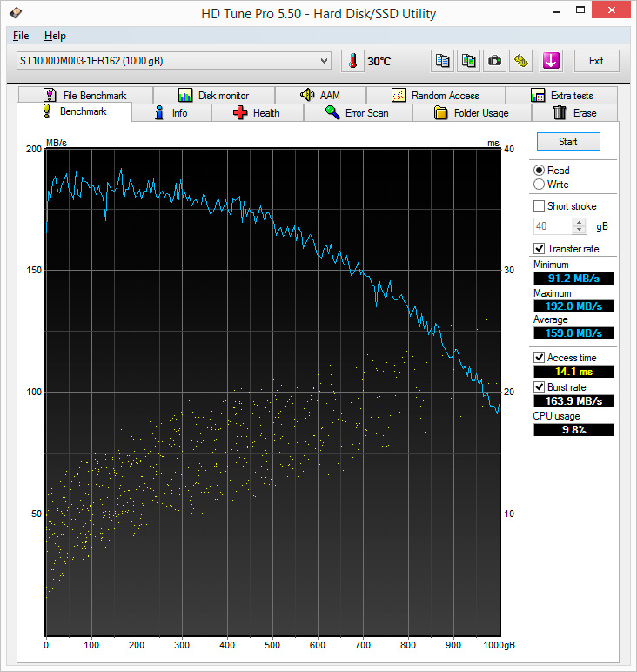637x672 pixels.
Task: Copy text results to clipboard icon
Action: tap(443, 61)
